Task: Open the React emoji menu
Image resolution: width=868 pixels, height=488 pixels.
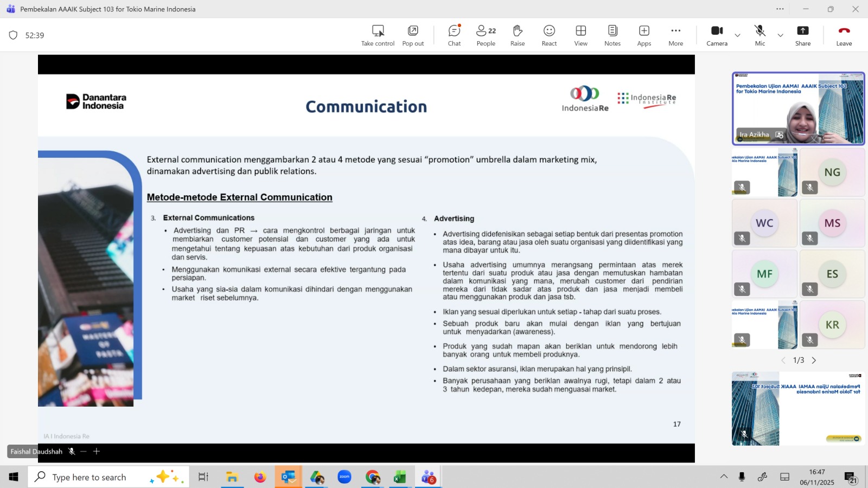Action: [x=549, y=35]
